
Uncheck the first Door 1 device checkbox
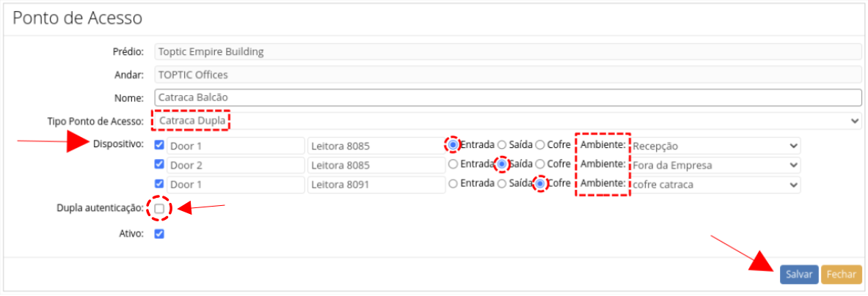(x=159, y=145)
